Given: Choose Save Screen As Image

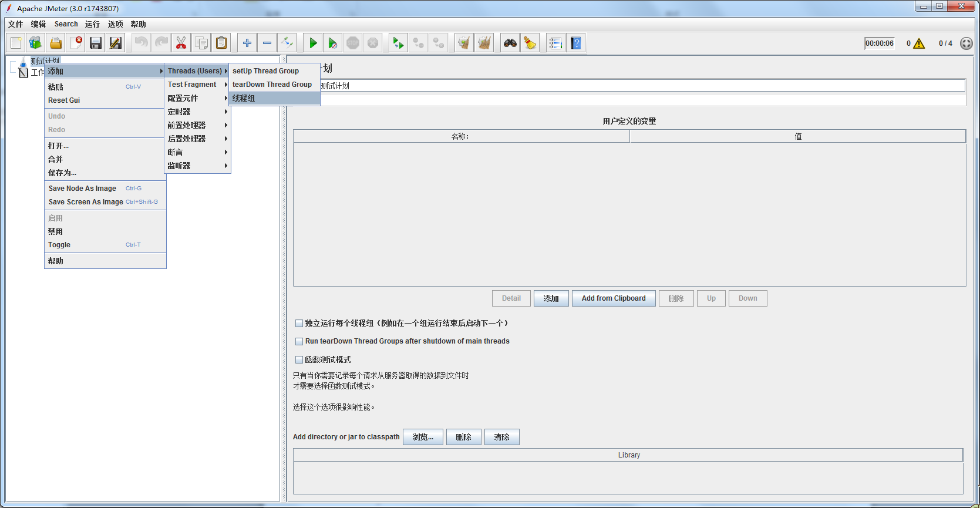Looking at the screenshot, I should point(105,202).
